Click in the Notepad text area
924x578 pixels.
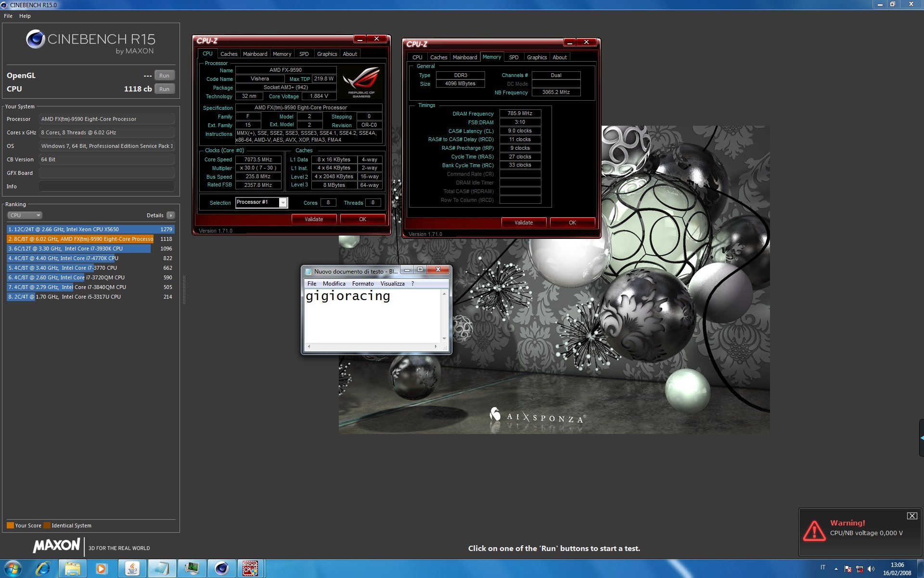click(x=372, y=316)
